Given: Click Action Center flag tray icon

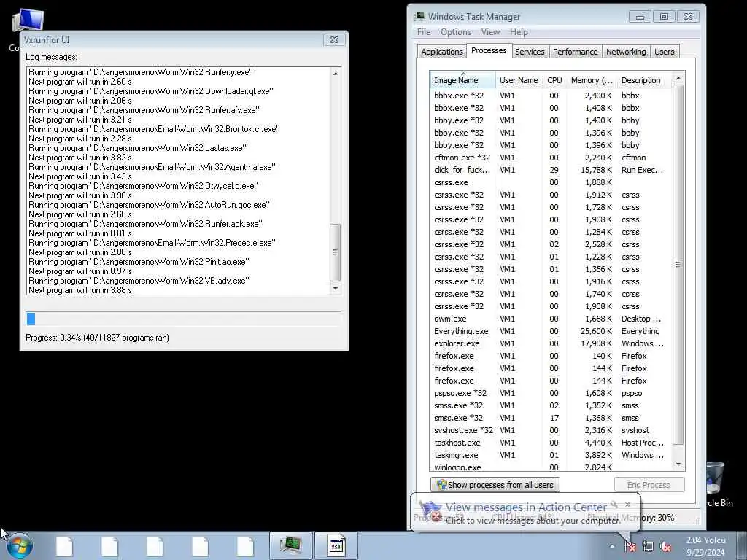Looking at the screenshot, I should [631, 547].
